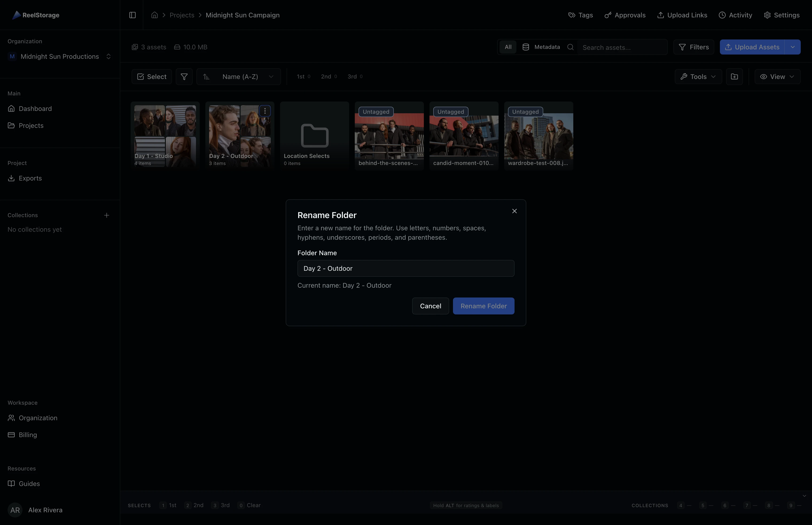Close the Rename Folder dialog with X
Viewport: 812px width, 525px height.
click(x=514, y=211)
